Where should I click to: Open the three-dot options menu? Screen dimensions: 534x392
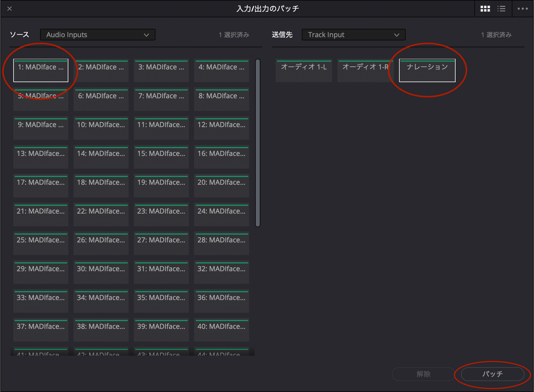click(x=522, y=9)
